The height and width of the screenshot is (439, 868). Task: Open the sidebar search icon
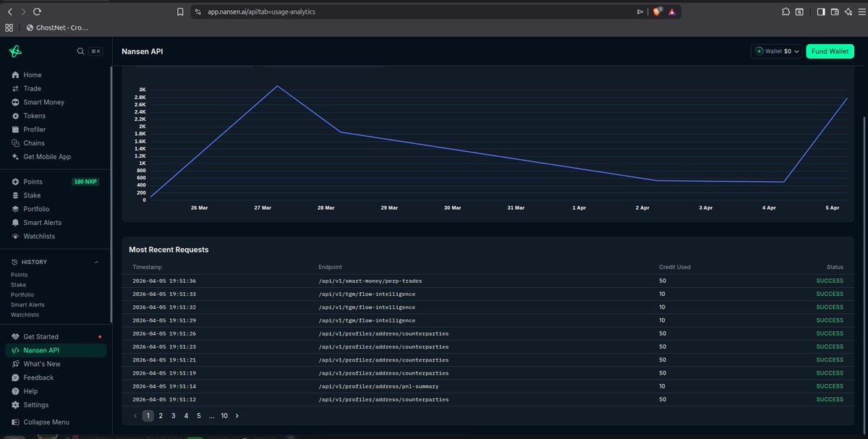[x=81, y=51]
